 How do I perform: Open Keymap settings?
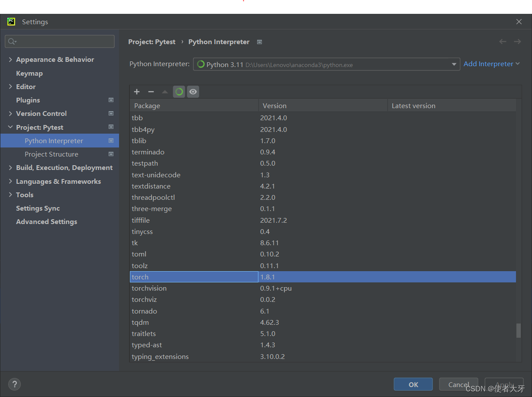point(29,73)
